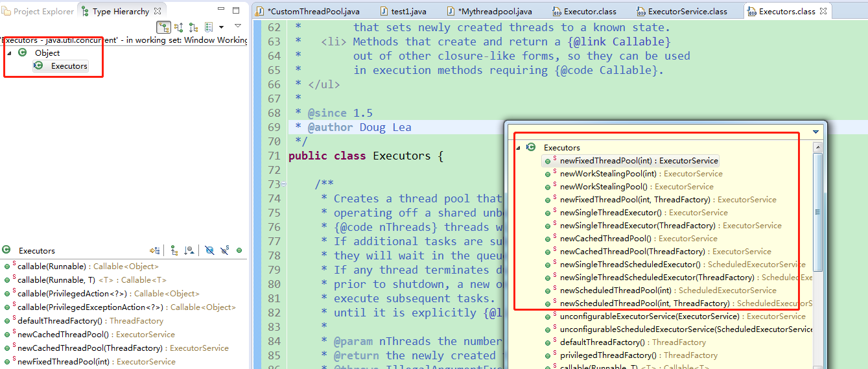Maximize the Type Hierarchy panel
This screenshot has height=369, width=868.
pyautogui.click(x=236, y=11)
